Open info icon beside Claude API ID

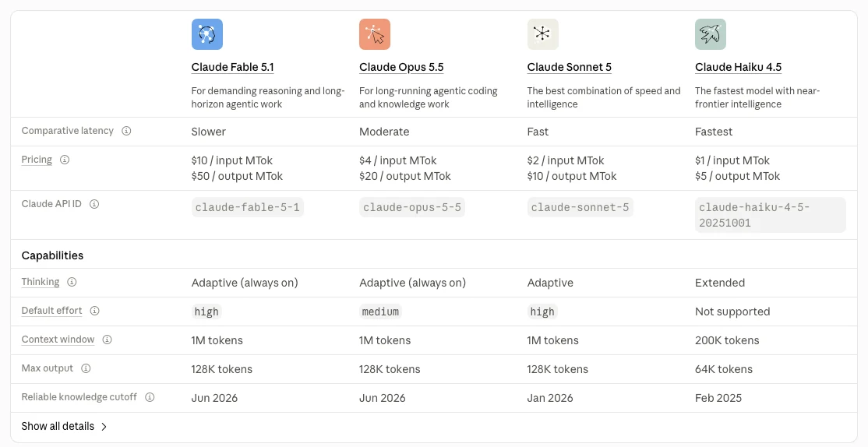point(94,204)
